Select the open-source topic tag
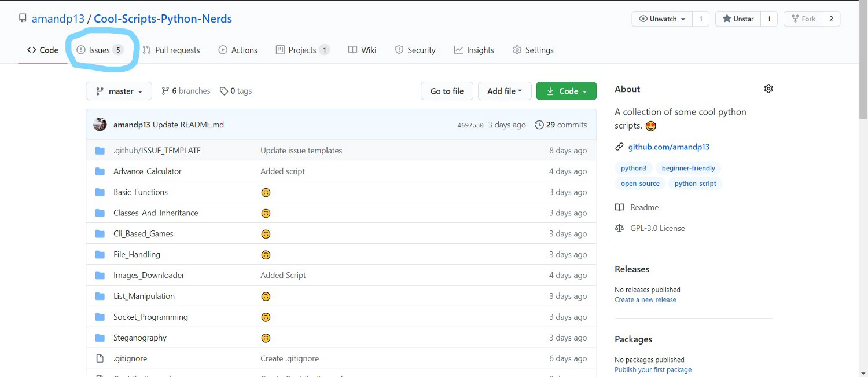 point(640,184)
